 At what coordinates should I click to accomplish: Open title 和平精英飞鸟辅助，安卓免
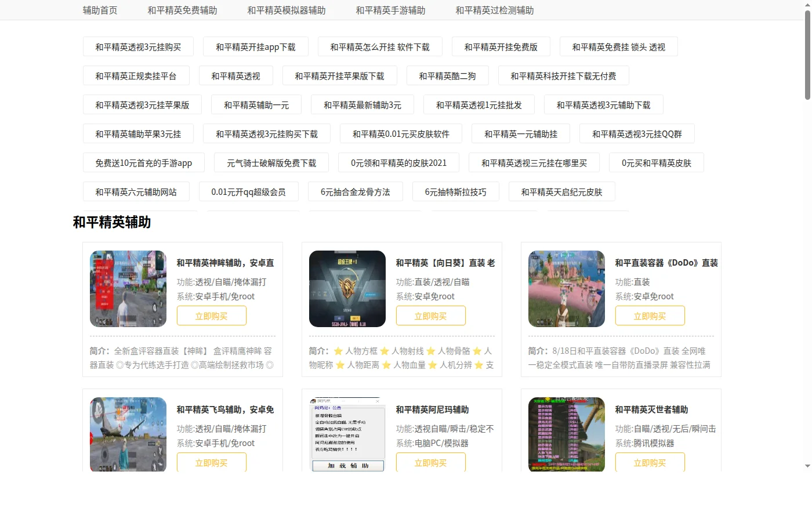[x=226, y=409]
